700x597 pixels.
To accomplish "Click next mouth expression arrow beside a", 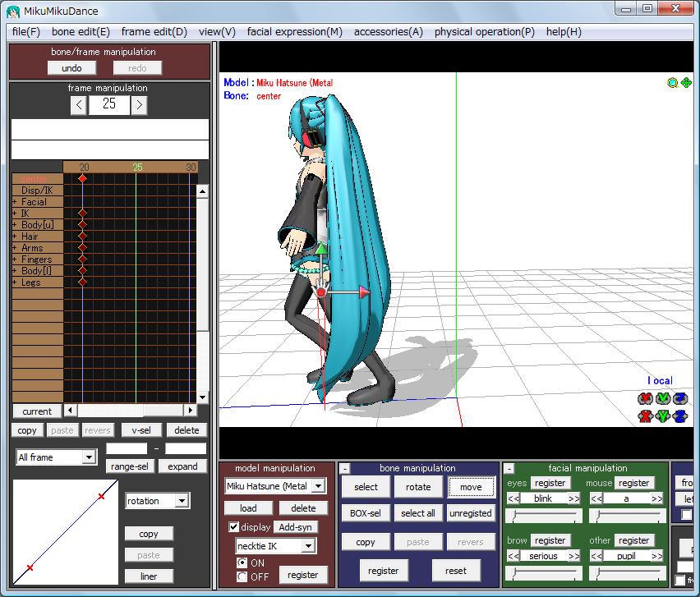I will 656,498.
